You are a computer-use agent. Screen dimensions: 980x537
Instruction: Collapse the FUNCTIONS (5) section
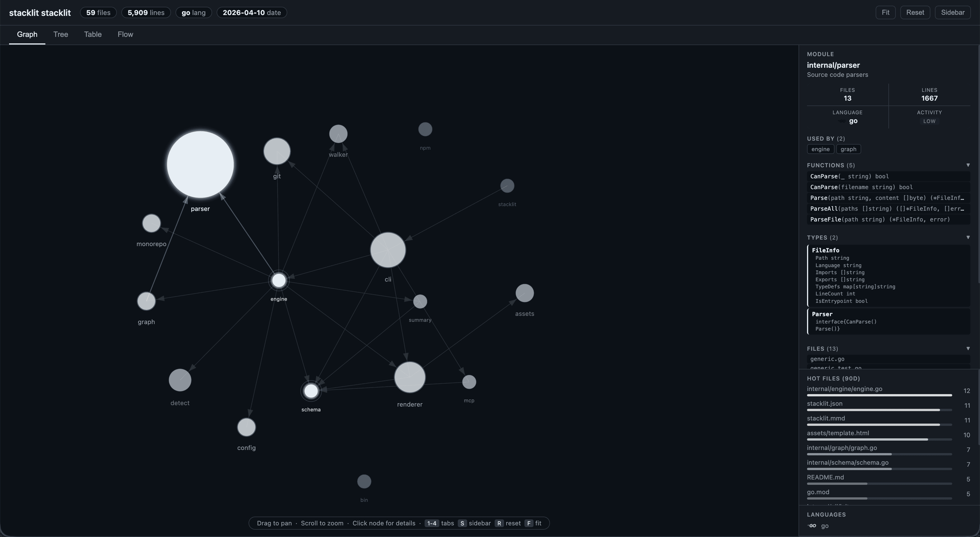968,165
